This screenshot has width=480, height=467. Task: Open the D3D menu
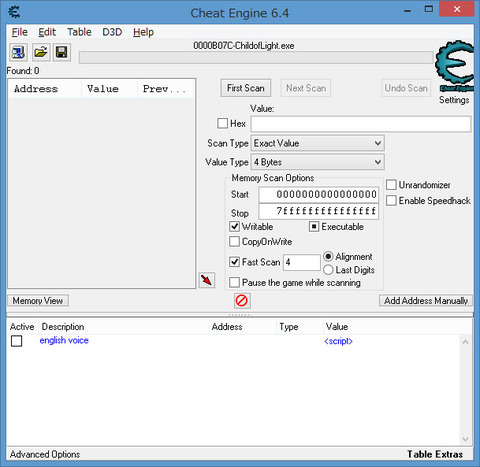coord(112,32)
